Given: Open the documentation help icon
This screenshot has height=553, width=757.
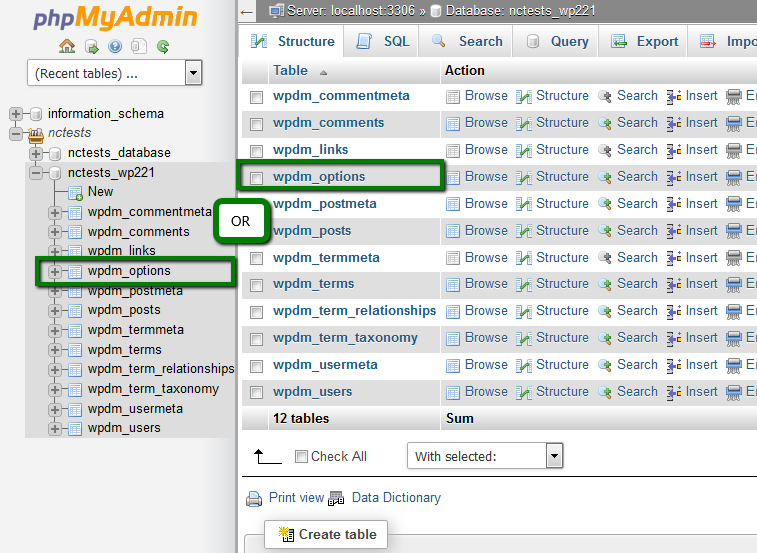Looking at the screenshot, I should tap(115, 46).
